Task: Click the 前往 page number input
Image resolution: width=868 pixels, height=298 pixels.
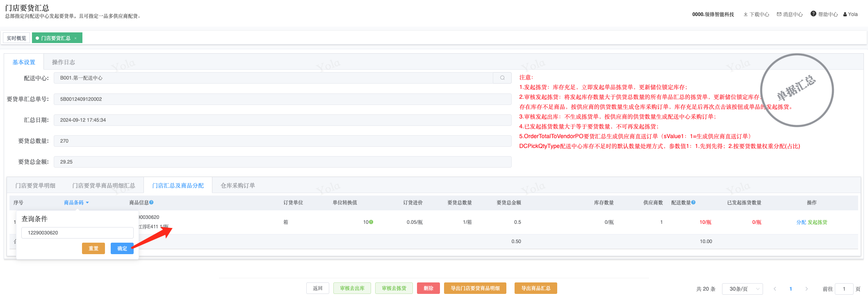Action: (844, 289)
